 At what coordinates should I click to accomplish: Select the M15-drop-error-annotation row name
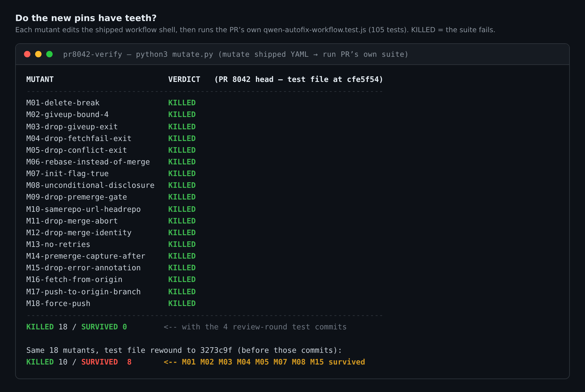[84, 268]
